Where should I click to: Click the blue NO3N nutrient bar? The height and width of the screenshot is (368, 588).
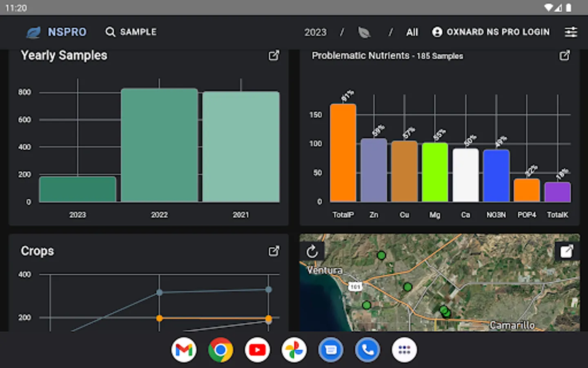point(496,175)
